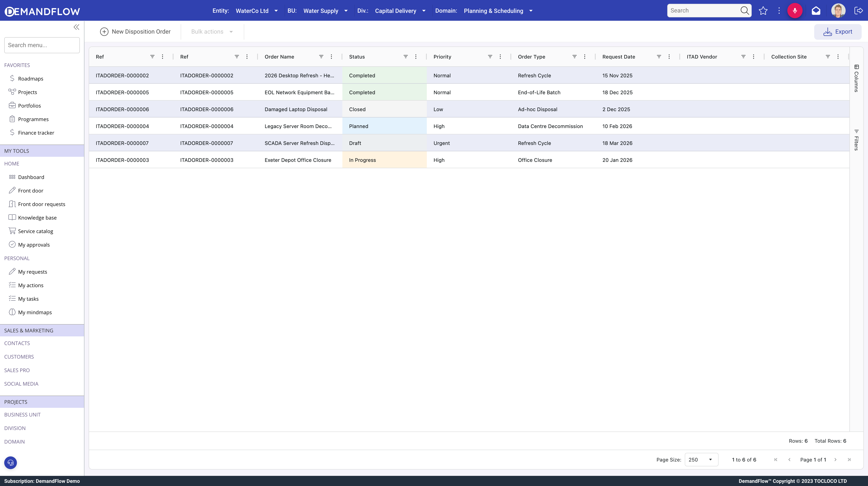Open the Page Size dropdown showing 250

click(x=701, y=459)
